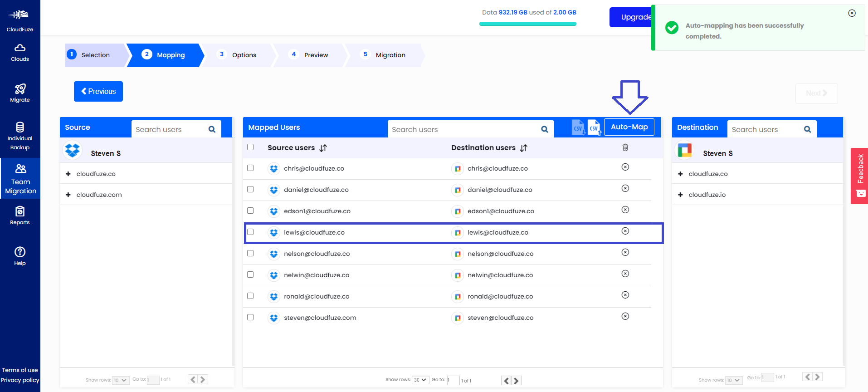This screenshot has width=868, height=392.
Task: Go to the Selection step
Action: point(95,55)
